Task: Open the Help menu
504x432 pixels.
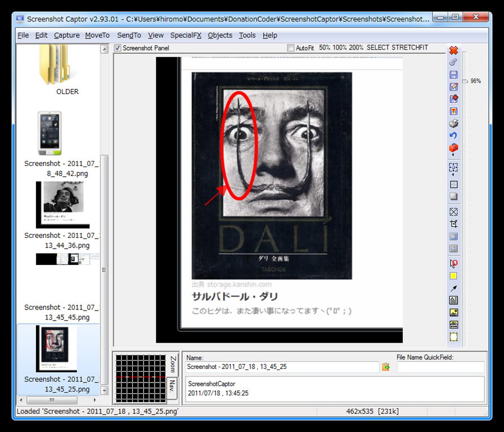Action: coord(269,35)
